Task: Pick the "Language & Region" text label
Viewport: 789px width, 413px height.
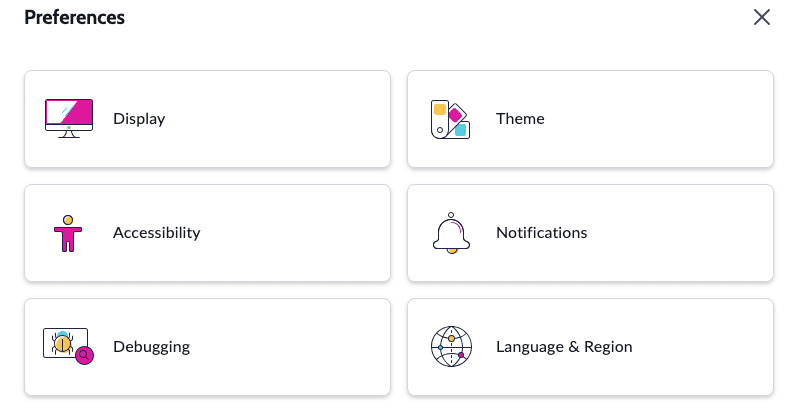Action: point(564,347)
